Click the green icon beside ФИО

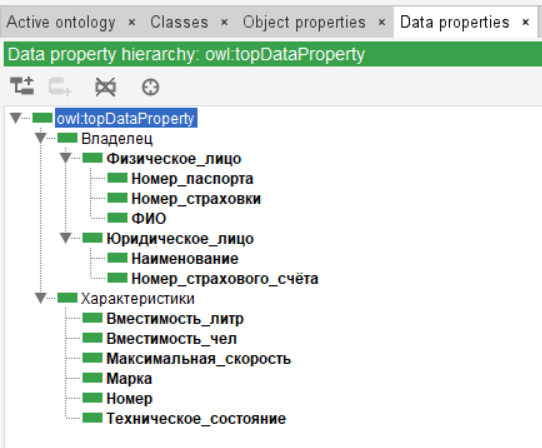(x=117, y=218)
